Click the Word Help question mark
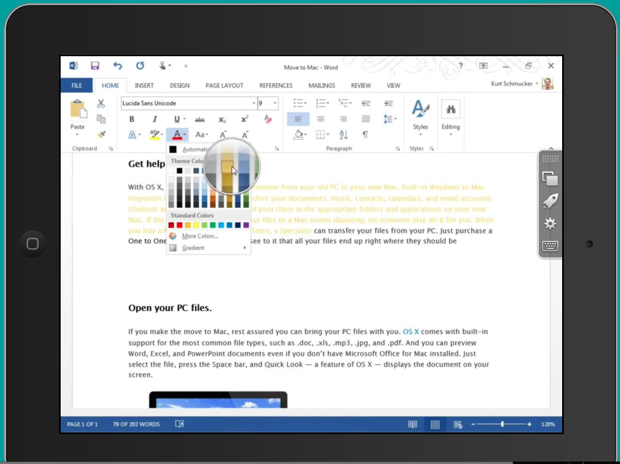Image resolution: width=620 pixels, height=464 pixels. tap(460, 66)
